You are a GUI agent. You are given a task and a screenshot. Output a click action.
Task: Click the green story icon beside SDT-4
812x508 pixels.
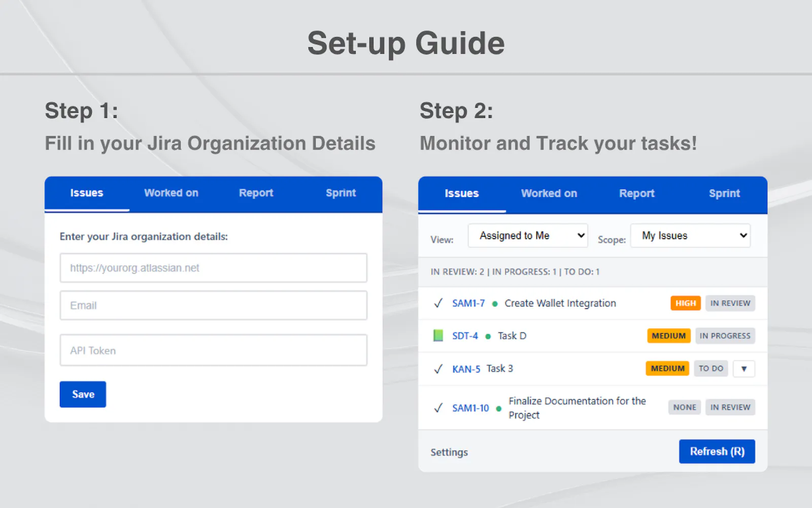click(x=438, y=336)
